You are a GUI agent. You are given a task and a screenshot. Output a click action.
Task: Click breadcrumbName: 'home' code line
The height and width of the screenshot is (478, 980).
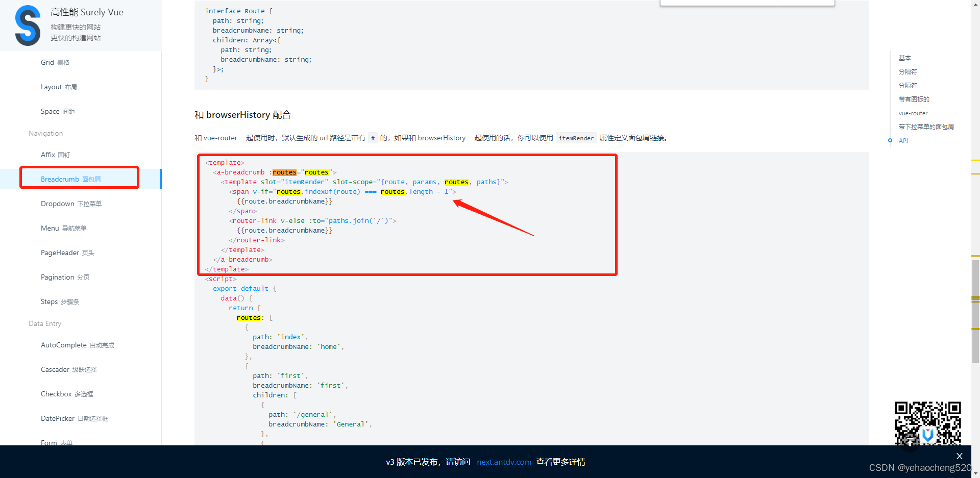(298, 347)
